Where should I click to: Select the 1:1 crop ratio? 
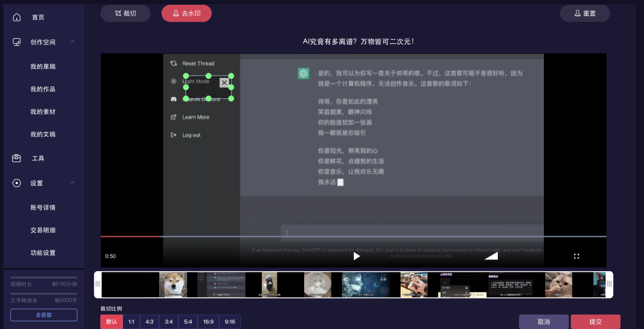click(x=131, y=322)
